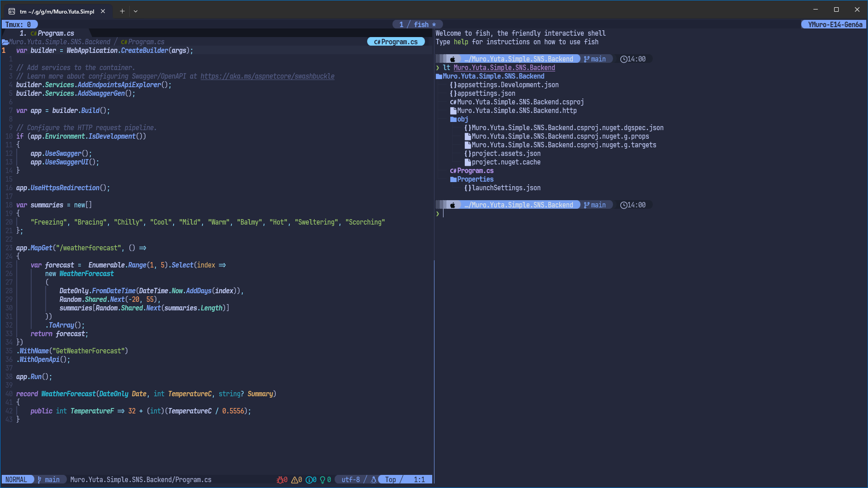Click the Properties folder icon
This screenshot has width=868, height=488.
point(453,179)
